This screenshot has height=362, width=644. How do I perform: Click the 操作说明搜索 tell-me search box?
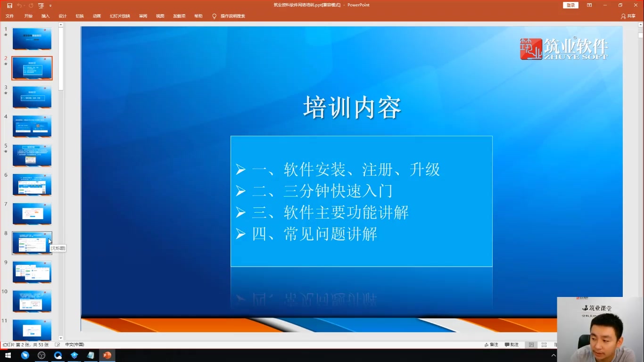(x=233, y=16)
